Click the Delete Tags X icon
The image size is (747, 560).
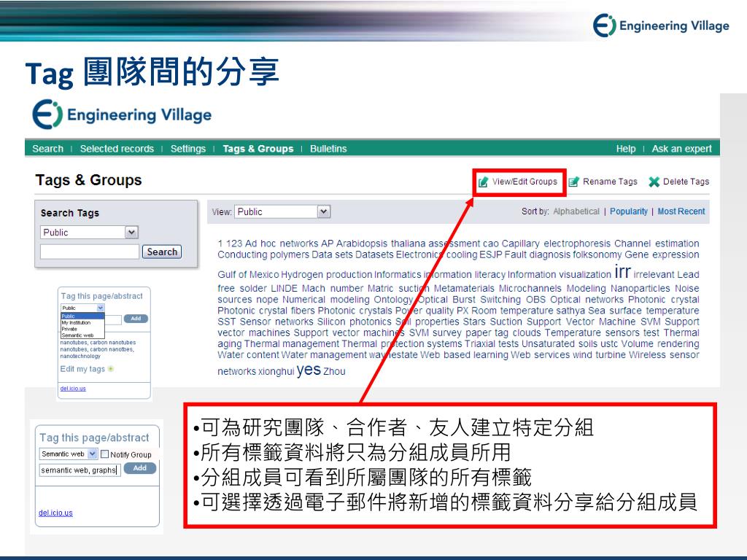[654, 182]
